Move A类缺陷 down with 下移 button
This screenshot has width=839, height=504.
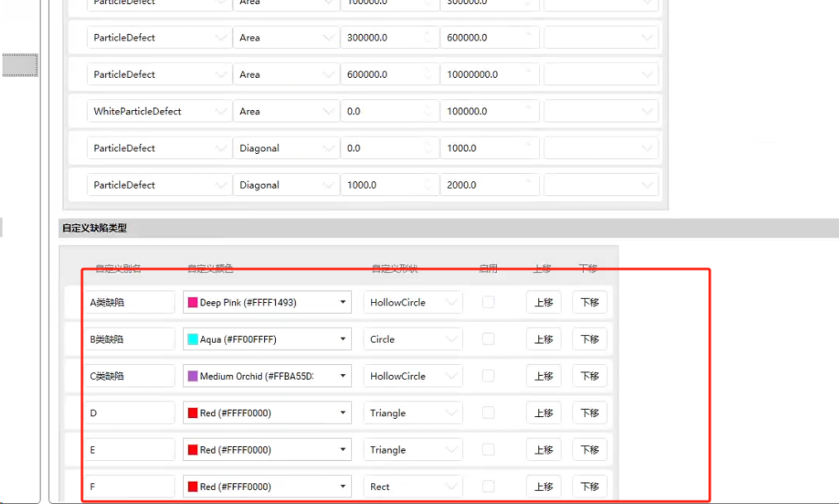(x=589, y=303)
